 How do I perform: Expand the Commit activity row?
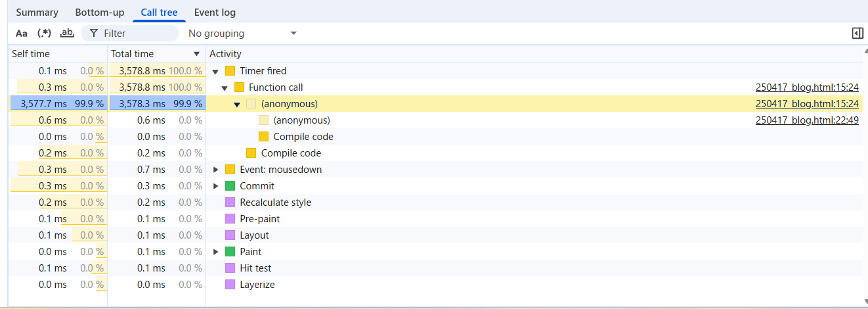[x=215, y=186]
